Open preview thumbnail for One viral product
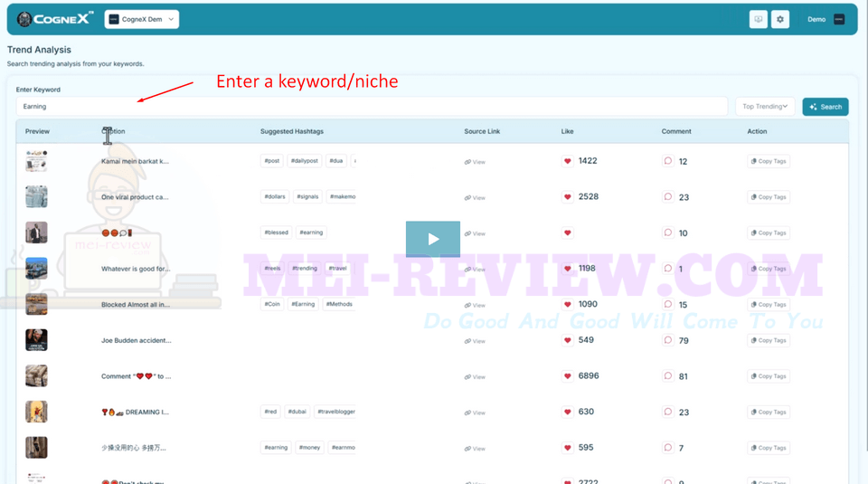The width and height of the screenshot is (868, 484). [36, 196]
